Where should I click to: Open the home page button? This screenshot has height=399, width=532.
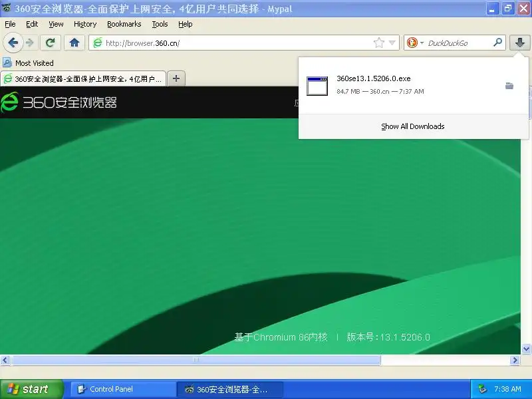tap(74, 43)
